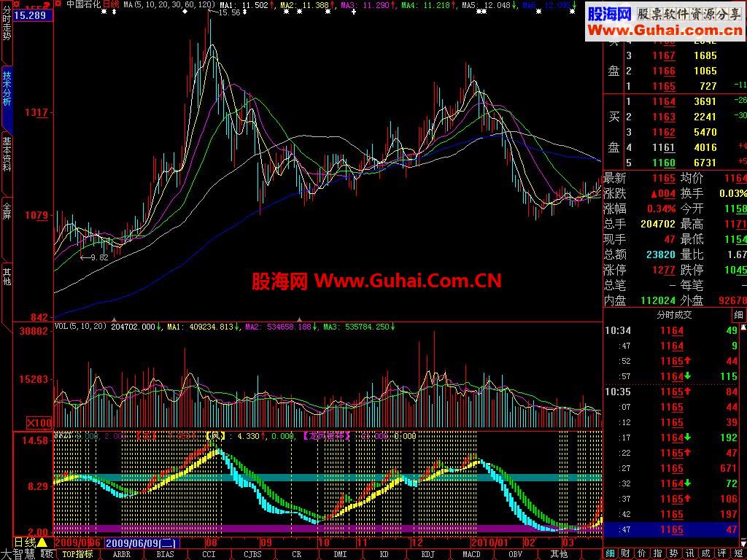The width and height of the screenshot is (747, 560).
Task: Select the 讯 news tab at bottom right
Action: [690, 554]
